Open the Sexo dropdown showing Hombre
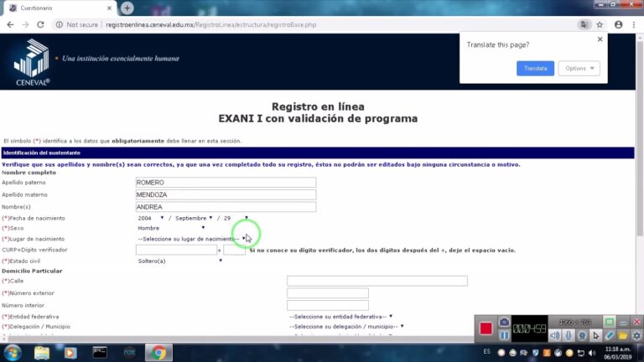 (171, 228)
